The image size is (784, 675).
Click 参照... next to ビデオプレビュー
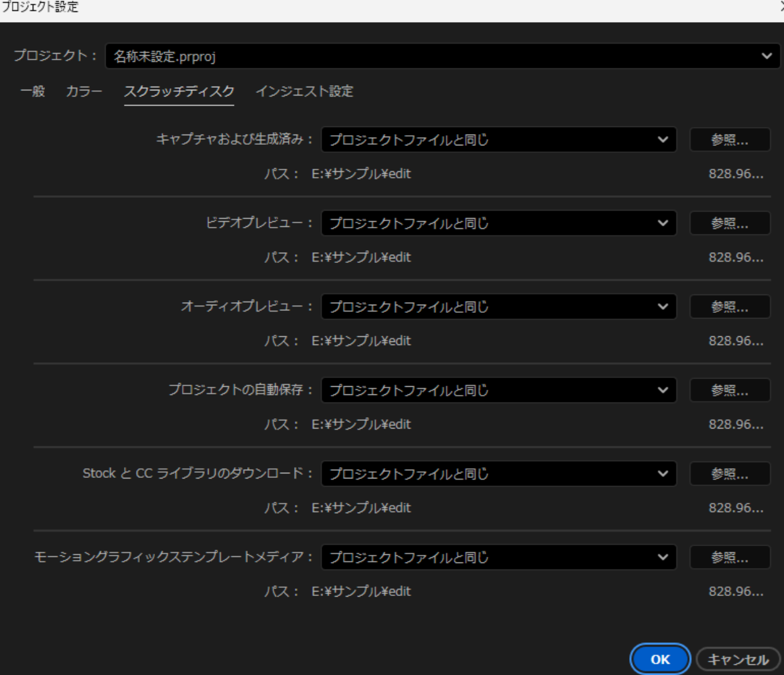tap(730, 223)
